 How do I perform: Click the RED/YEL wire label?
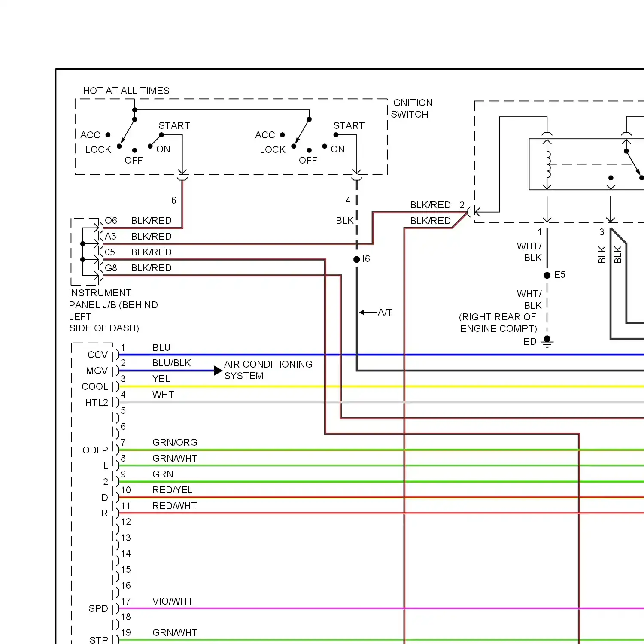tap(173, 490)
